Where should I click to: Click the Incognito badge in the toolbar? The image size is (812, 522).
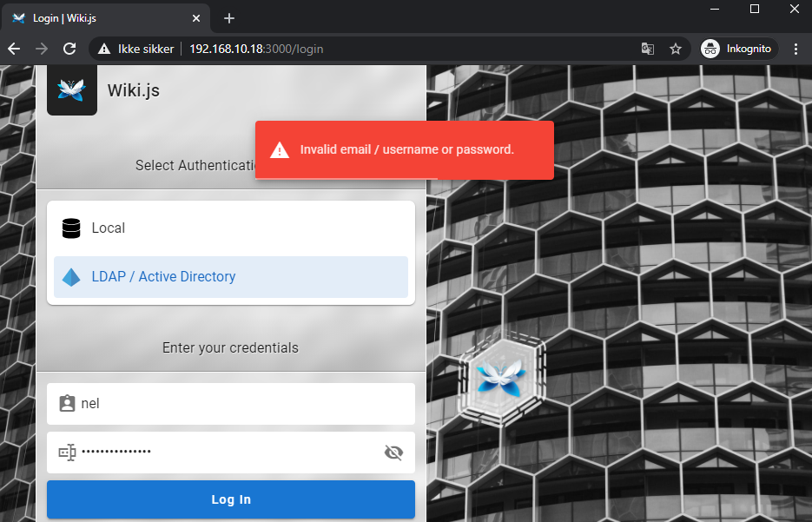(x=736, y=49)
